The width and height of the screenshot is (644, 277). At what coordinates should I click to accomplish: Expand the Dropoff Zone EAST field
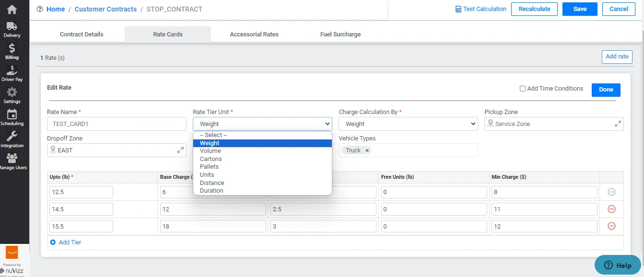[x=180, y=150]
